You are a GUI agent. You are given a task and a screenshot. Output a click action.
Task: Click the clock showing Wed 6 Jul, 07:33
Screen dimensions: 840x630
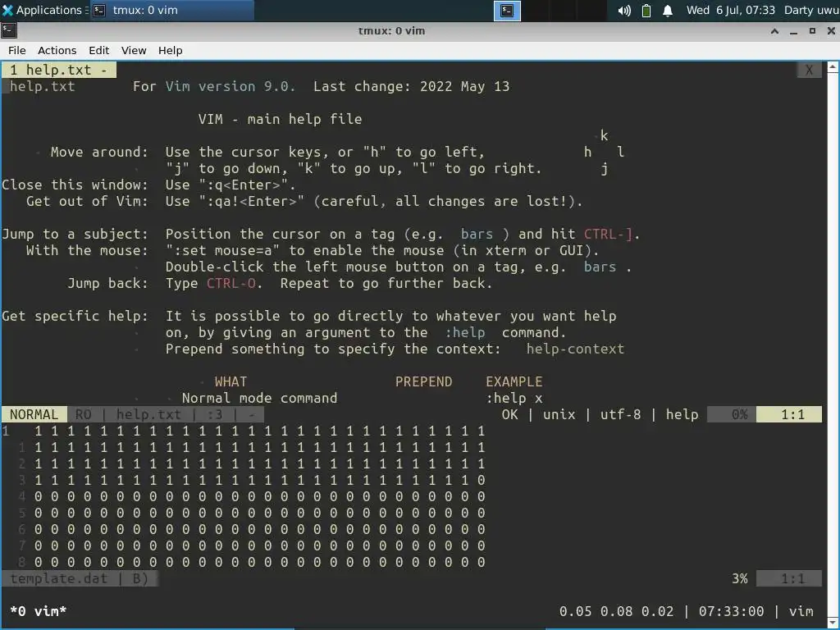coord(731,10)
